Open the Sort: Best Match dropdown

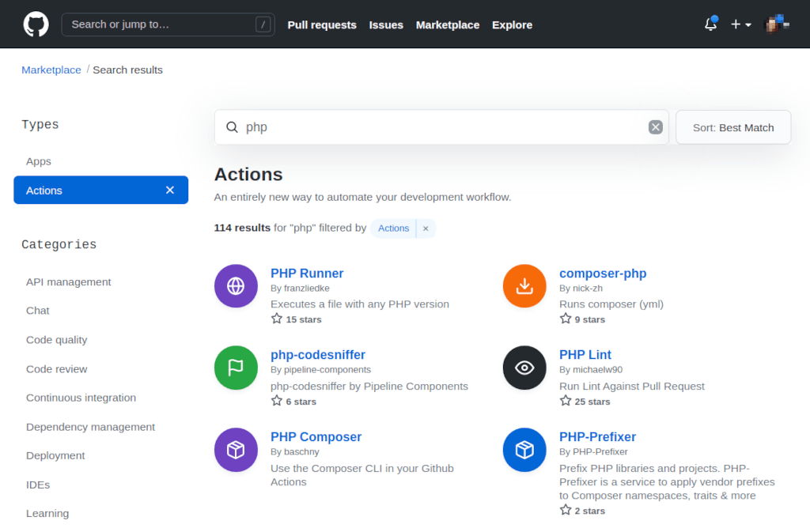point(733,127)
